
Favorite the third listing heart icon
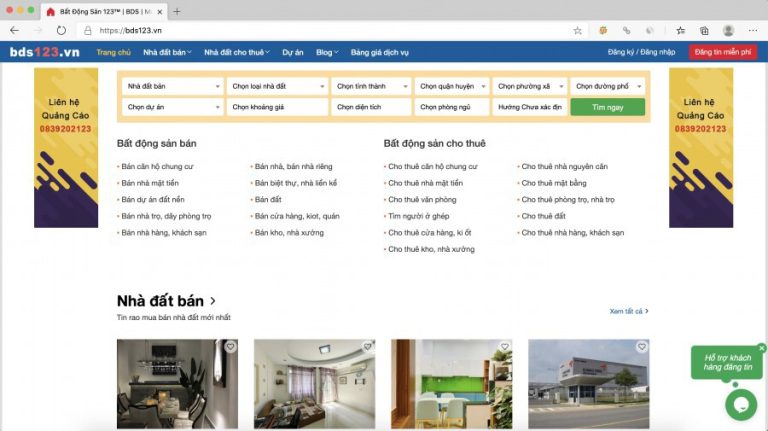click(x=504, y=346)
